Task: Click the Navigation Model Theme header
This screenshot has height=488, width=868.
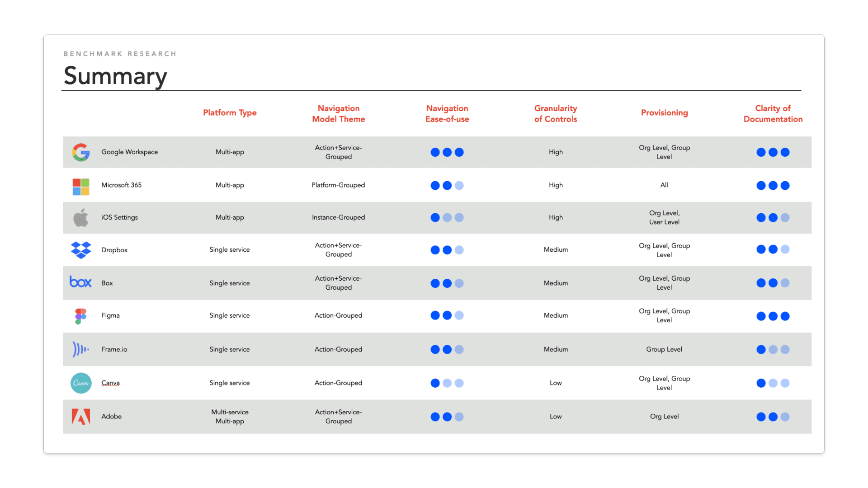Action: [x=339, y=114]
